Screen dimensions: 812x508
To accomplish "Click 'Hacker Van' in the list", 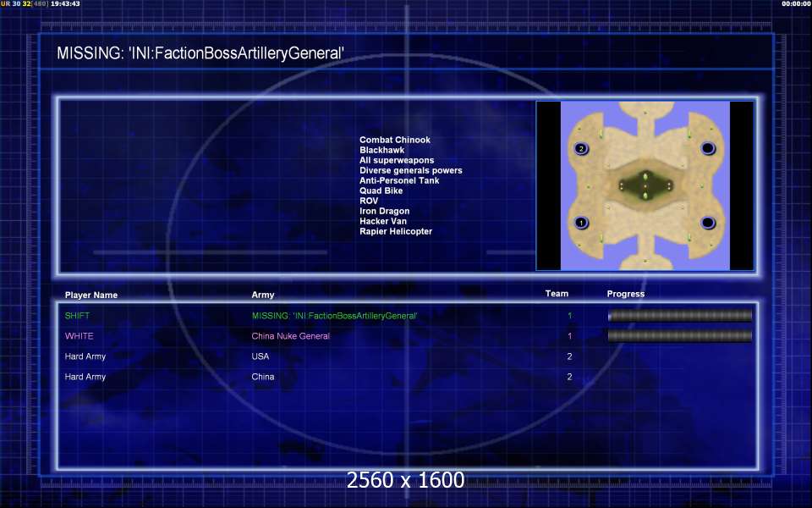I will 383,221.
